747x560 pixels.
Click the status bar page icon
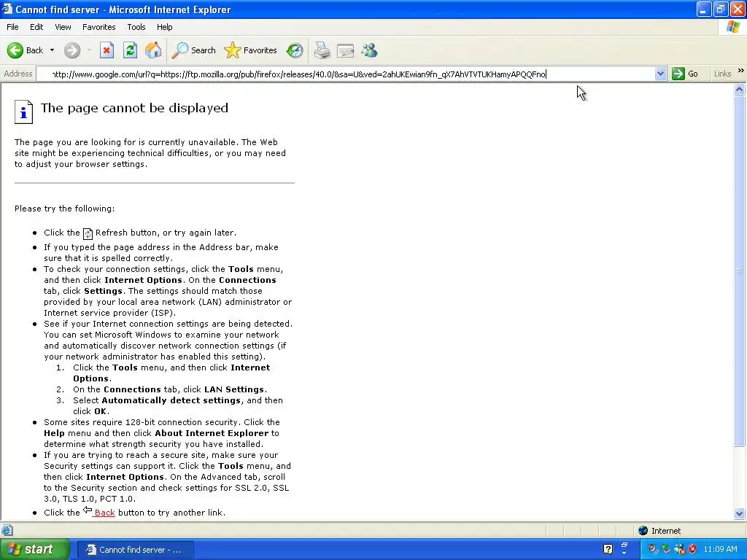point(7,530)
